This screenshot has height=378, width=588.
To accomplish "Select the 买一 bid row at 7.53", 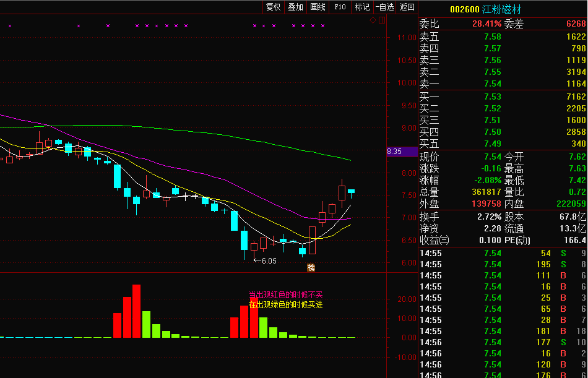I will [503, 97].
